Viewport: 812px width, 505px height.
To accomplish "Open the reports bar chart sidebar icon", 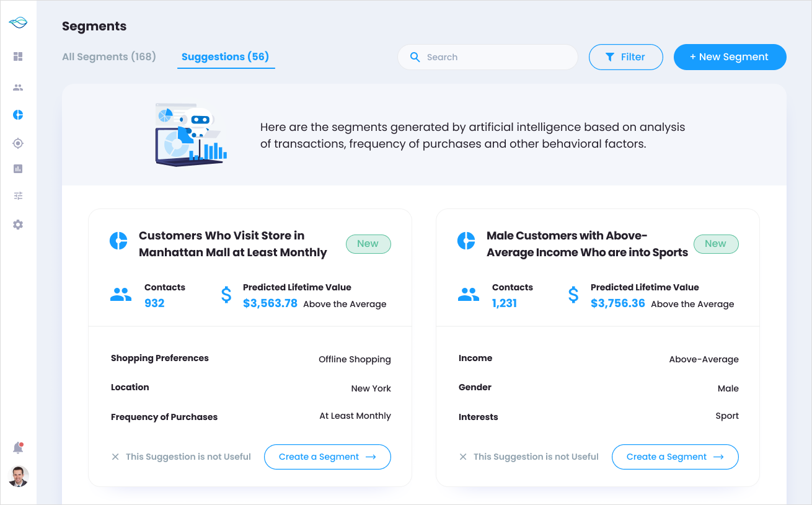I will pos(18,169).
